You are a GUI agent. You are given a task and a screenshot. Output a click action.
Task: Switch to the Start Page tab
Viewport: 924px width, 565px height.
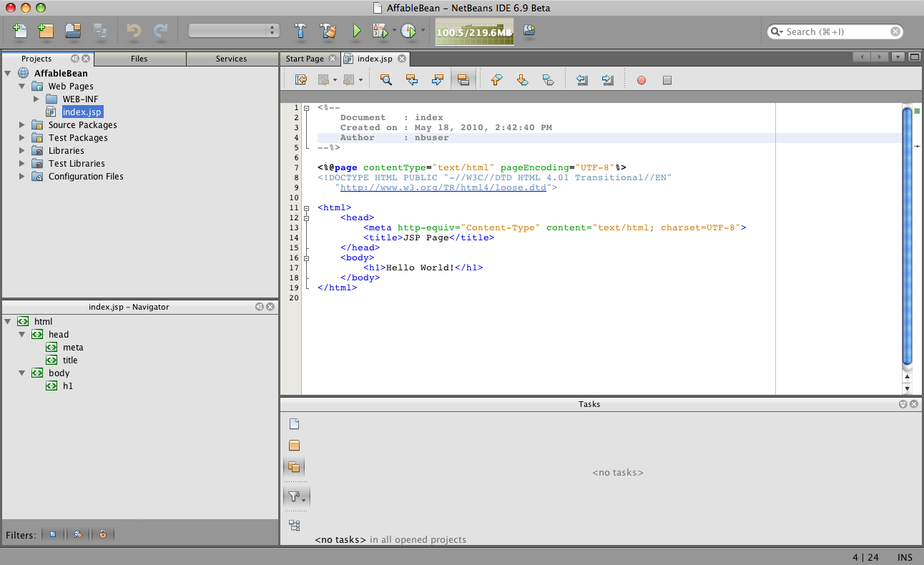click(x=305, y=59)
